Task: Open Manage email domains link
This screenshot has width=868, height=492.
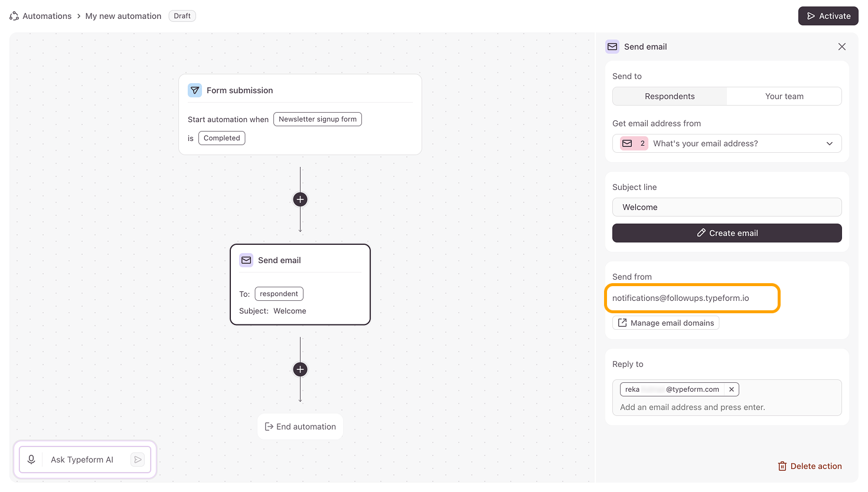Action: point(666,323)
